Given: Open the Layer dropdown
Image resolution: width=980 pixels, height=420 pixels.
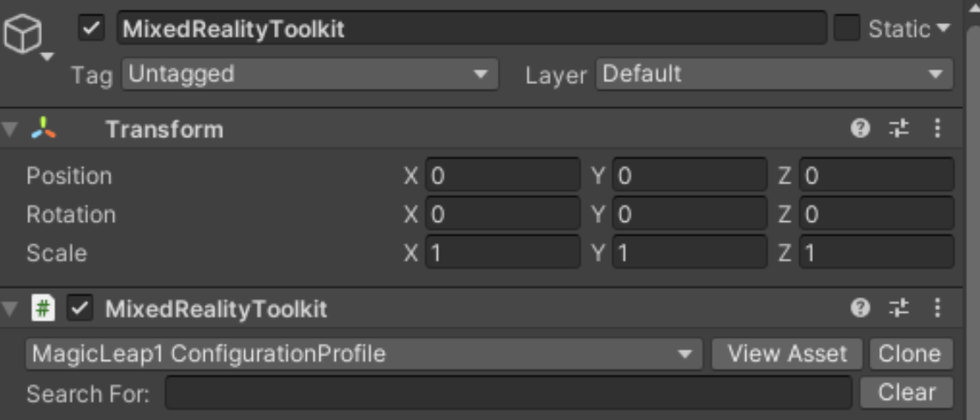Looking at the screenshot, I should pos(774,75).
